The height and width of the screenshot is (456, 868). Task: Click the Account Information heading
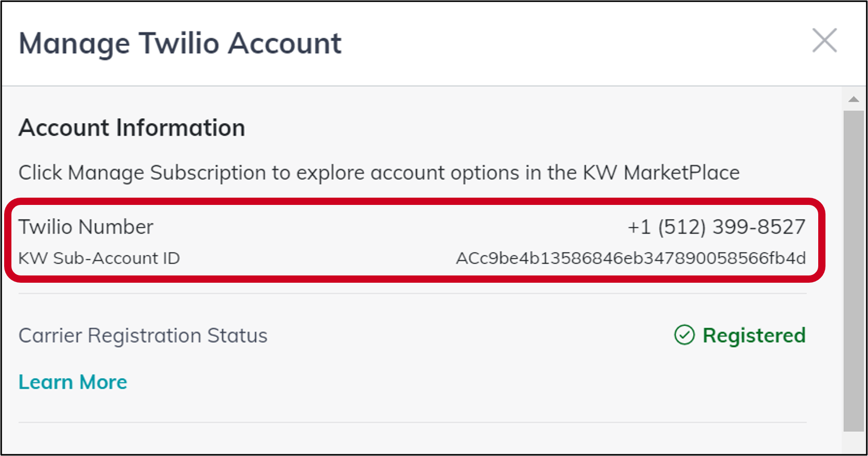(132, 128)
